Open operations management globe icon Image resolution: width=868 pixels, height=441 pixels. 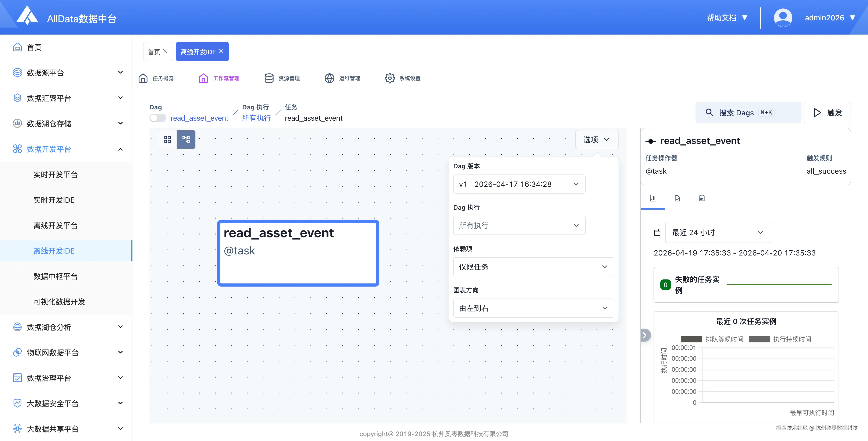pyautogui.click(x=329, y=78)
